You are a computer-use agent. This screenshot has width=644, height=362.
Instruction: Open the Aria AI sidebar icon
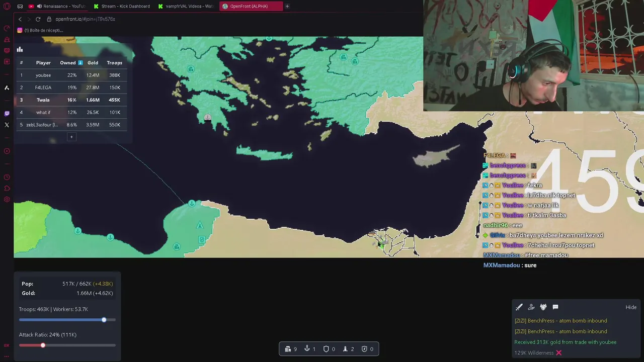(7, 87)
